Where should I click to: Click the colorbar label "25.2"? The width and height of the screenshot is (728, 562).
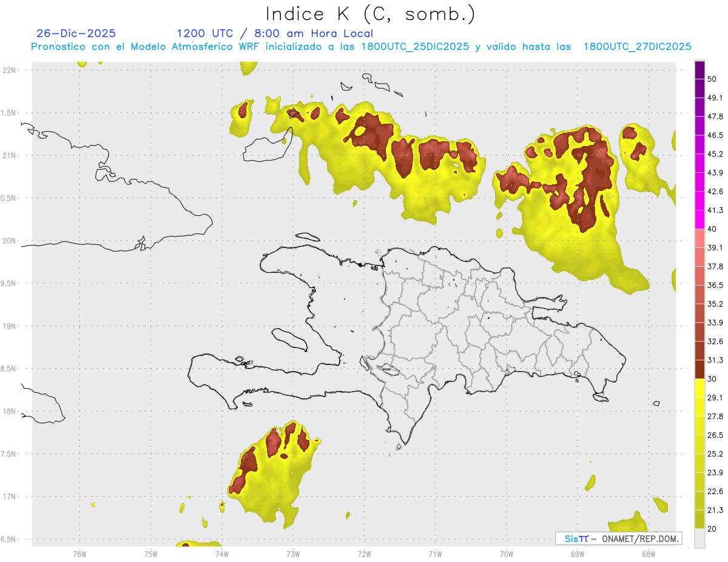715,453
